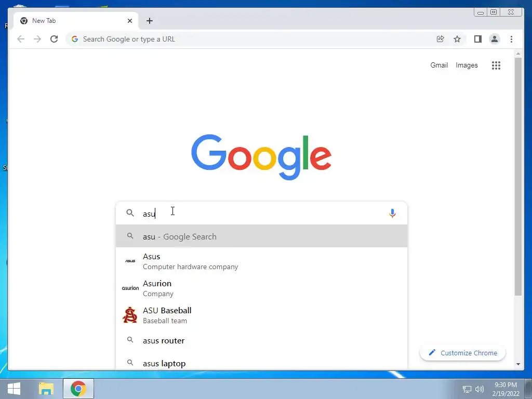Close the New Tab tab

(x=129, y=21)
